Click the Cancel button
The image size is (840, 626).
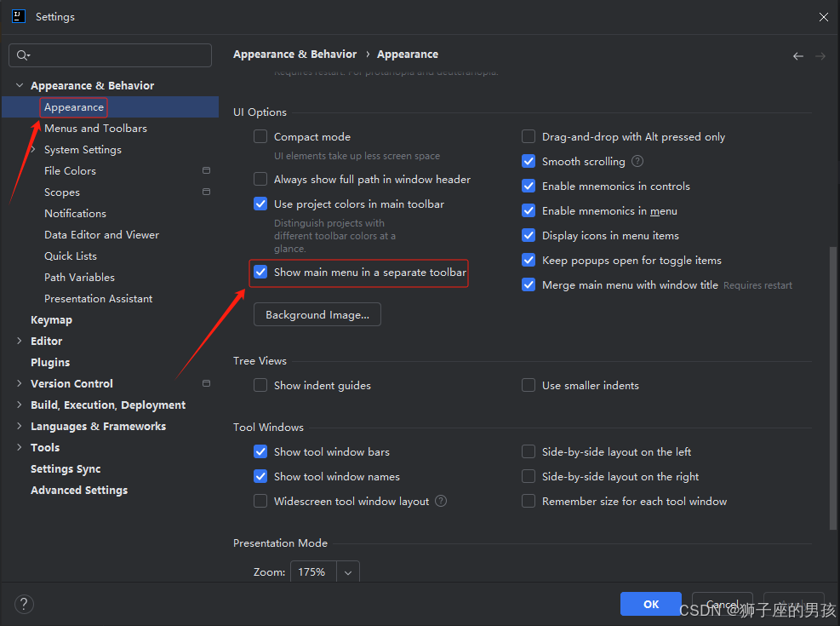coord(723,604)
